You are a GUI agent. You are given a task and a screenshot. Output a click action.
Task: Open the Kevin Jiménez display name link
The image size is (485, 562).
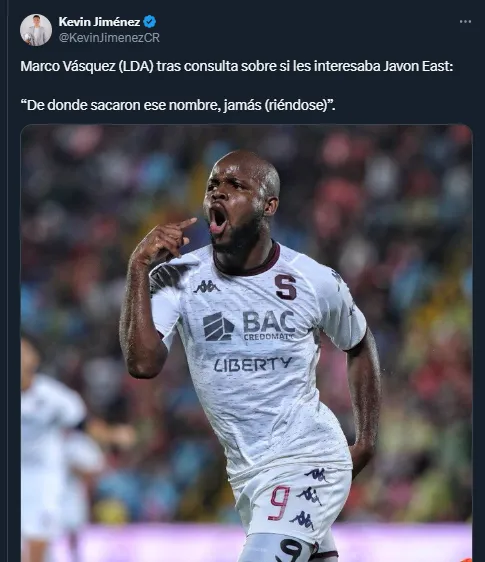[99, 22]
